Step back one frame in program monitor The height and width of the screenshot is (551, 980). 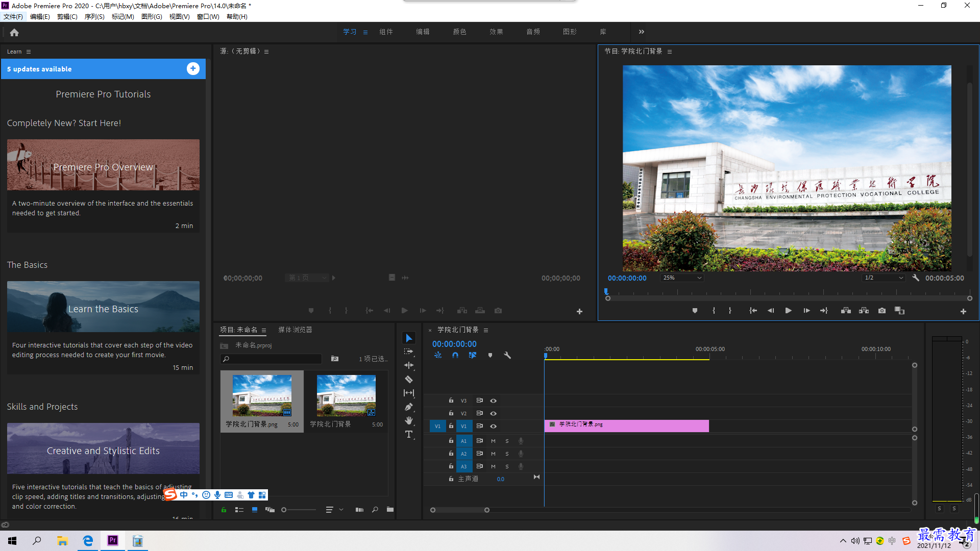click(771, 311)
